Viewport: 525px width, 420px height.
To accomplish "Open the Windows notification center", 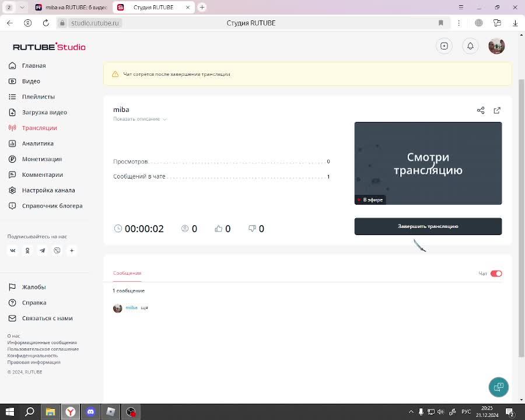I will point(510,412).
